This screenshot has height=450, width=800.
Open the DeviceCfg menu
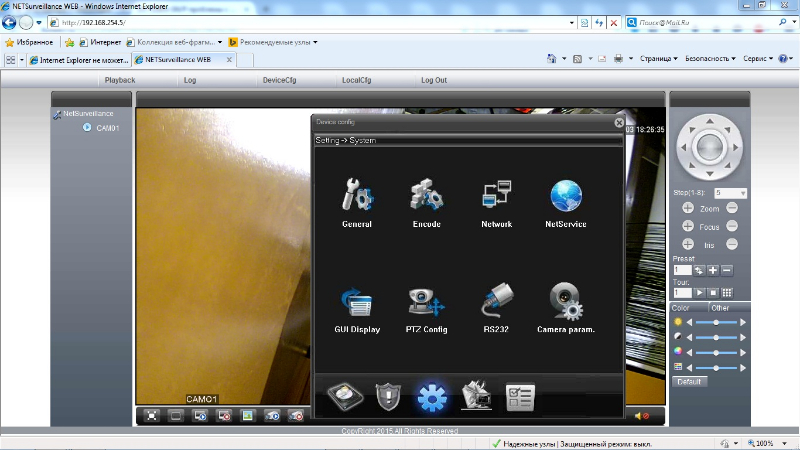tap(279, 80)
